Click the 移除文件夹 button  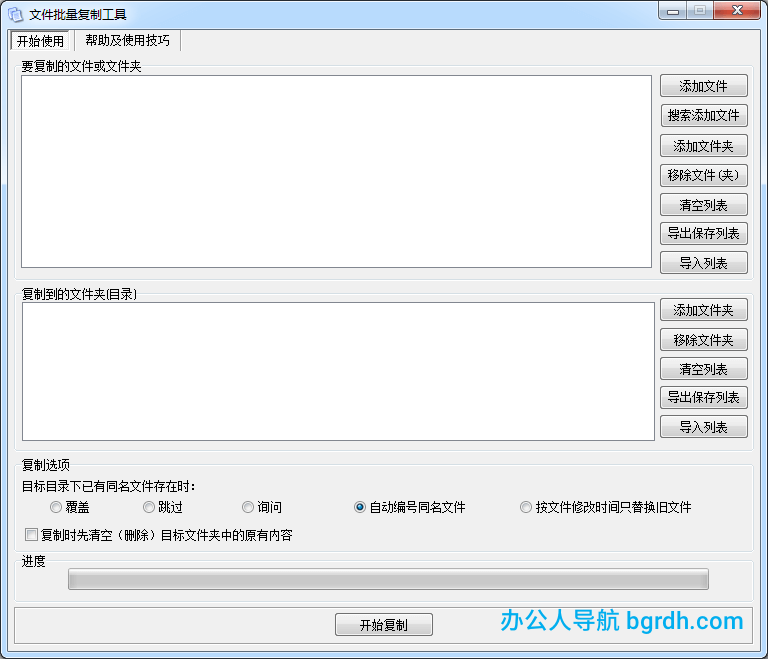pyautogui.click(x=703, y=340)
